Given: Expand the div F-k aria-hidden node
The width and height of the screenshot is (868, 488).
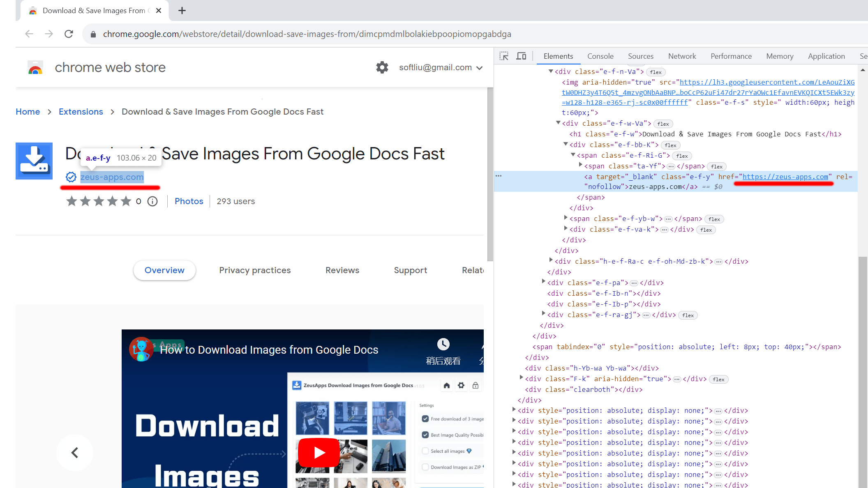Looking at the screenshot, I should [521, 378].
